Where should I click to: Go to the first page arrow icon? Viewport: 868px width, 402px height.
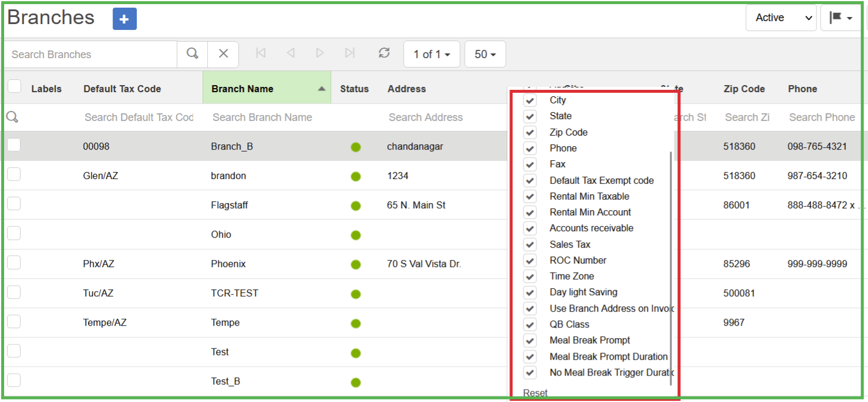click(x=261, y=53)
